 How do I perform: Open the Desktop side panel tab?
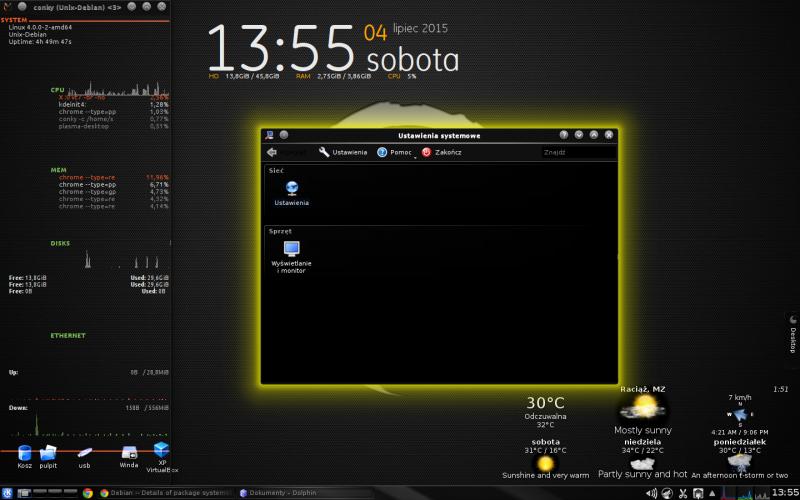point(792,334)
